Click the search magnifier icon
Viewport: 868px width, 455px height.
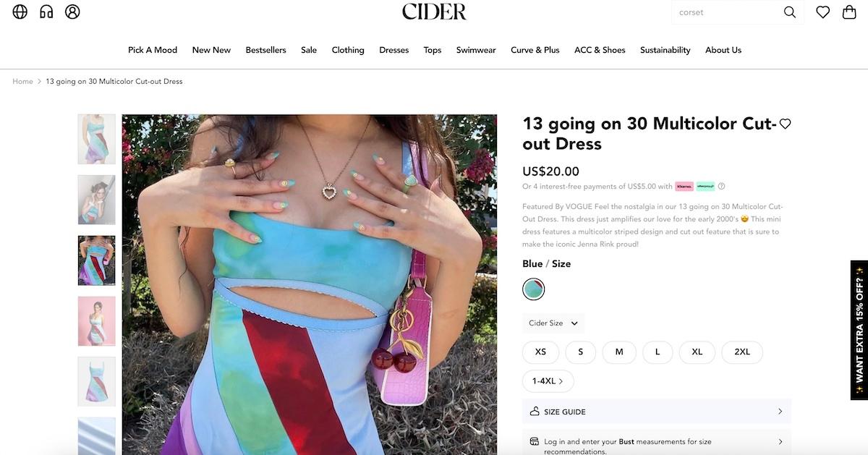tap(790, 12)
